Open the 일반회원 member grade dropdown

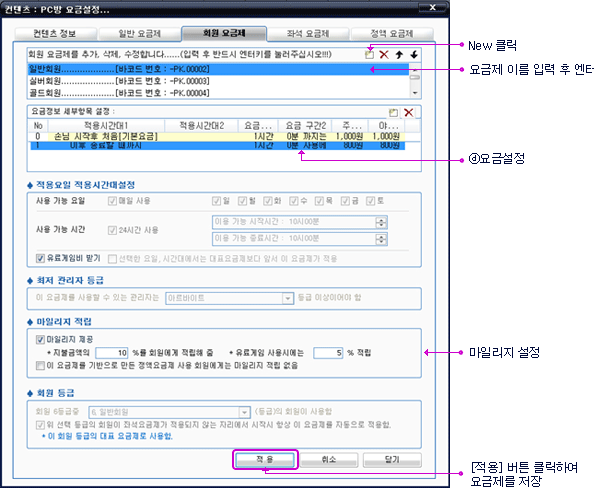coord(244,412)
